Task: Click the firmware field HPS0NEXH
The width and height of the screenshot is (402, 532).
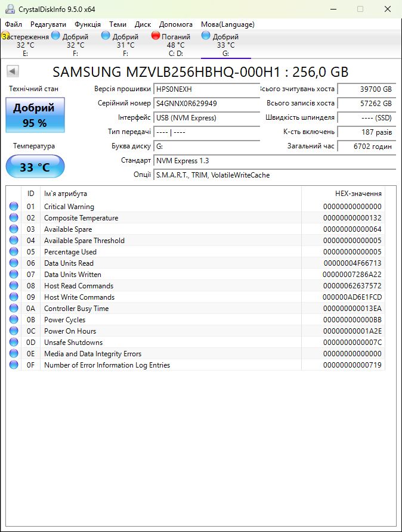Action: (x=206, y=89)
